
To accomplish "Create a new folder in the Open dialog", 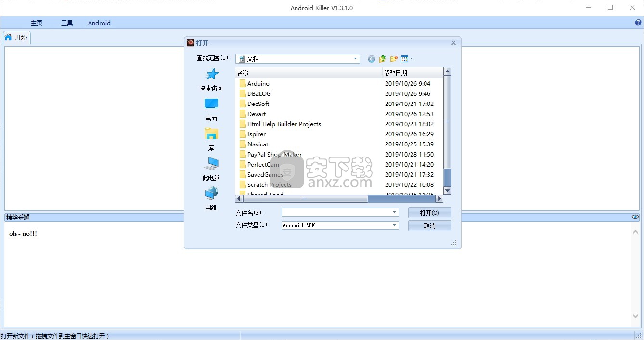I will 394,59.
